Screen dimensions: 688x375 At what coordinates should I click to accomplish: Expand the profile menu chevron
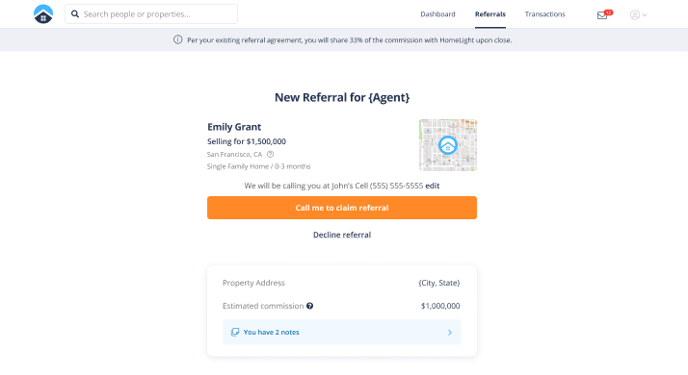[x=645, y=15]
